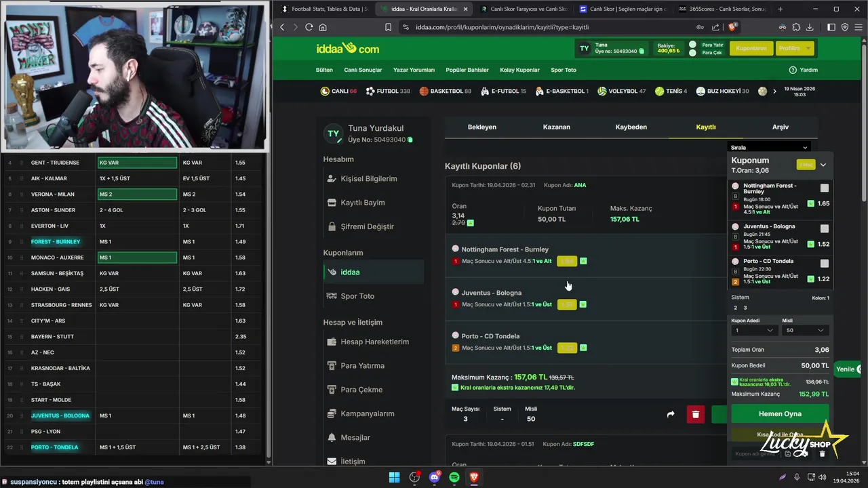Expand the Profilim dropdown
The height and width of the screenshot is (488, 868).
(x=794, y=48)
